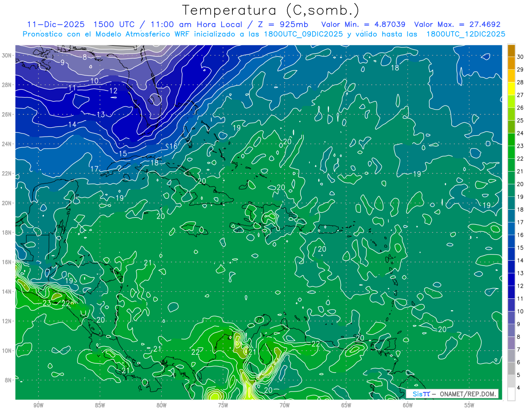
Task: Click the "Valor Max. = 27.4692" readout
Action: coord(457,24)
